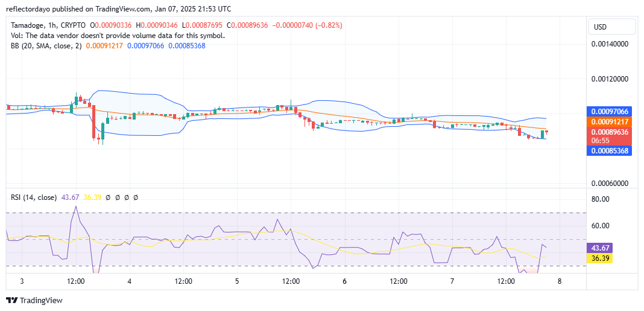Click date label 3 on time axis
644x311 pixels.
point(22,281)
